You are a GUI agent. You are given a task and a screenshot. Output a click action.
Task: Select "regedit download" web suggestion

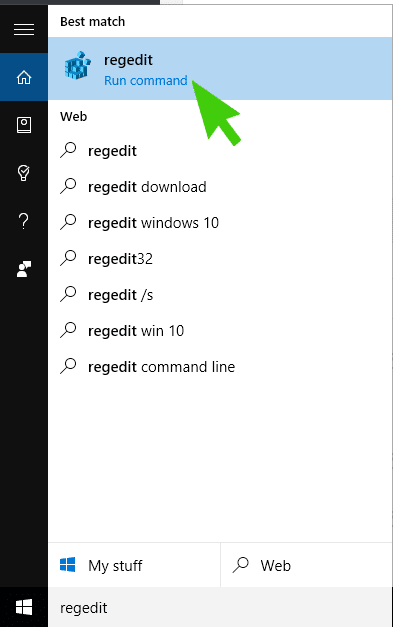click(220, 187)
